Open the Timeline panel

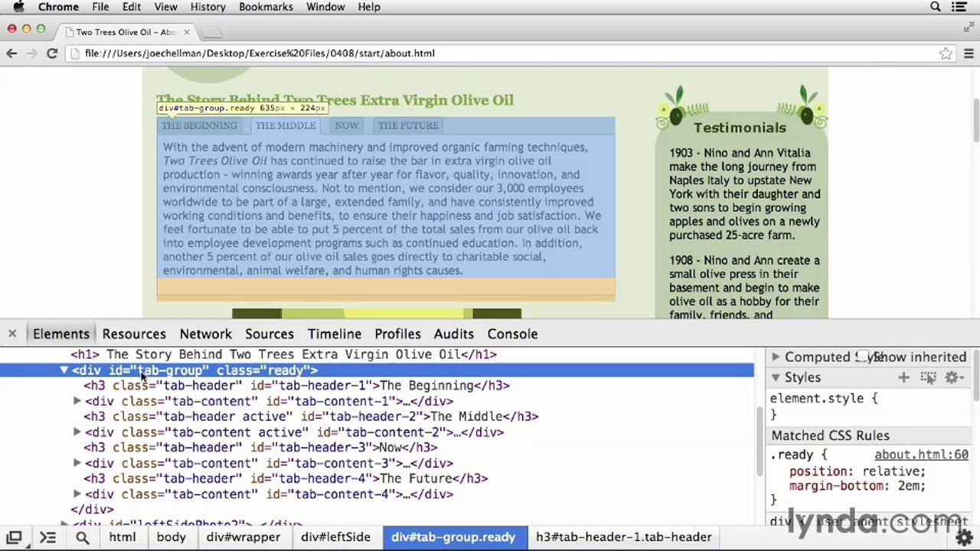pos(335,334)
